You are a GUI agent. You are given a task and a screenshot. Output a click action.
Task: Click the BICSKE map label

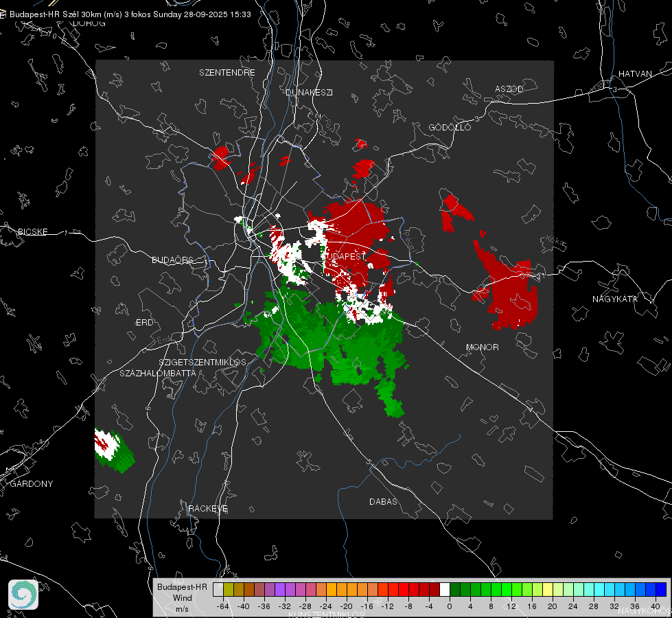32,232
